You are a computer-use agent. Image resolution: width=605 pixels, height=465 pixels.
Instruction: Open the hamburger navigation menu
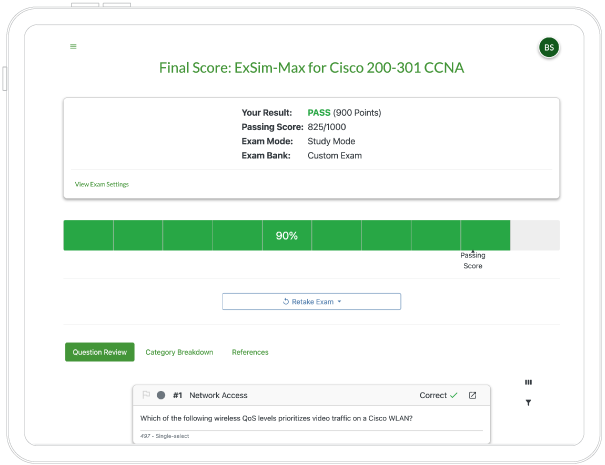[x=73, y=46]
